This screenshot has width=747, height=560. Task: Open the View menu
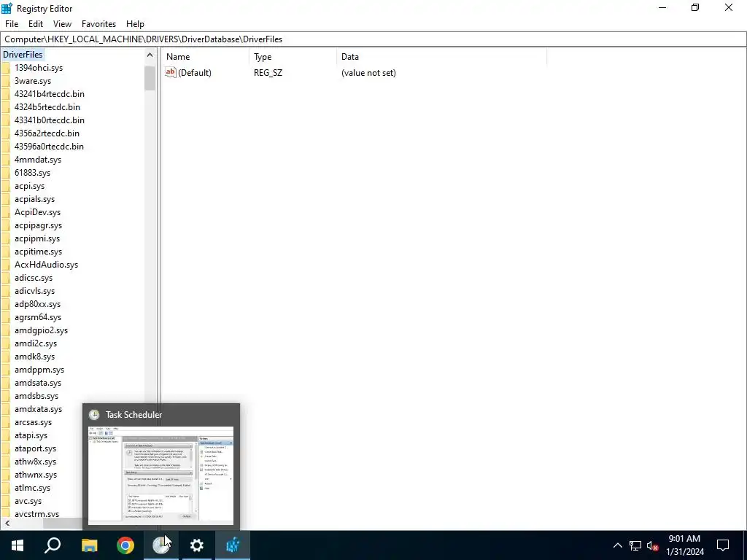coord(62,24)
